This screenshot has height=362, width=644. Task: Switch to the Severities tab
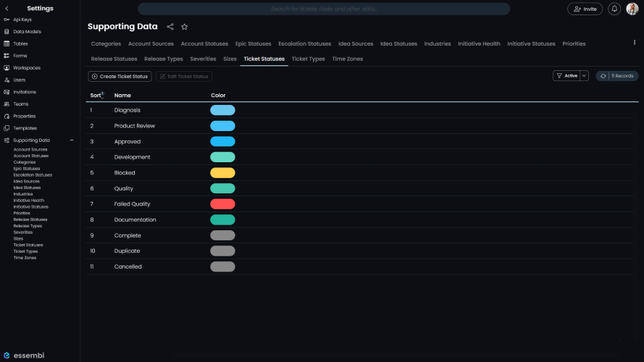click(203, 59)
